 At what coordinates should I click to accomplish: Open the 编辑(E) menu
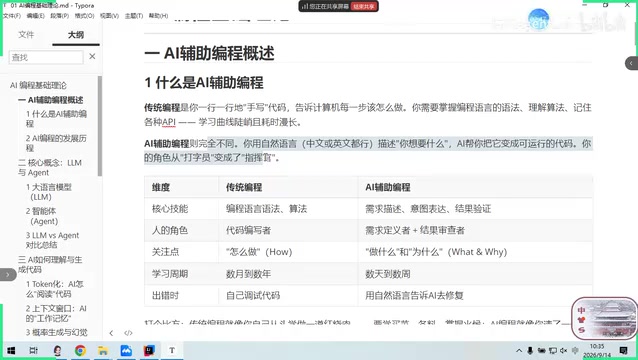[35, 15]
